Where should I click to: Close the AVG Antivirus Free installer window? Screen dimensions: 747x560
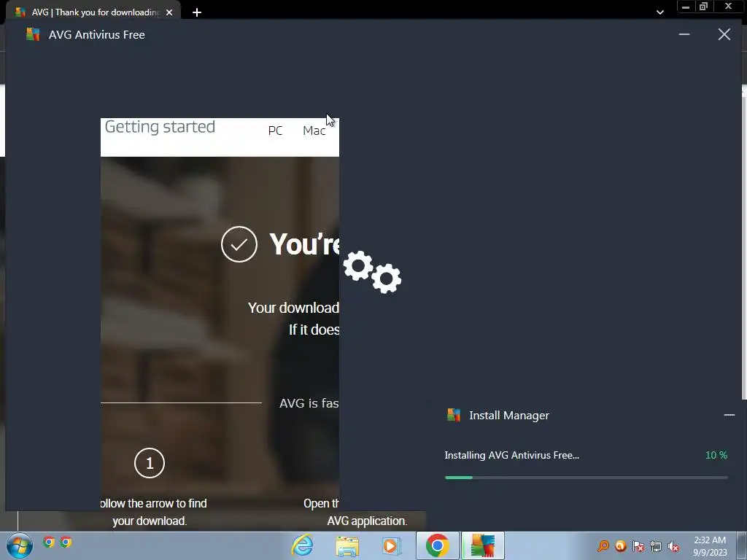click(x=724, y=34)
